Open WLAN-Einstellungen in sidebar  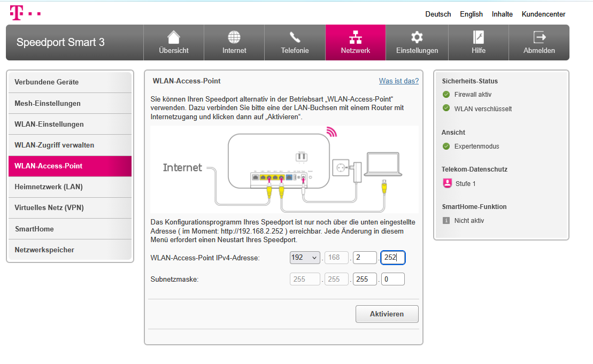point(70,124)
